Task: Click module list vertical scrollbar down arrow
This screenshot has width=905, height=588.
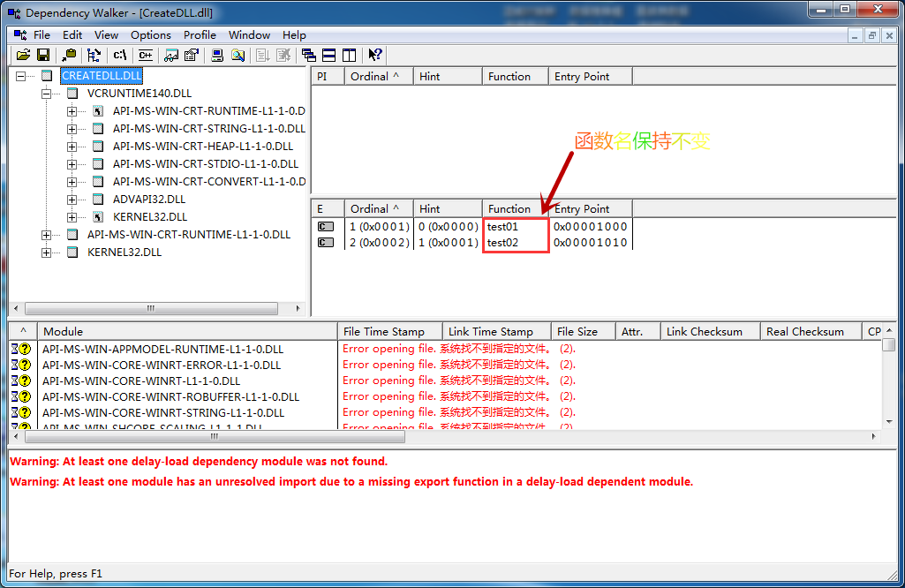Action: coord(889,422)
